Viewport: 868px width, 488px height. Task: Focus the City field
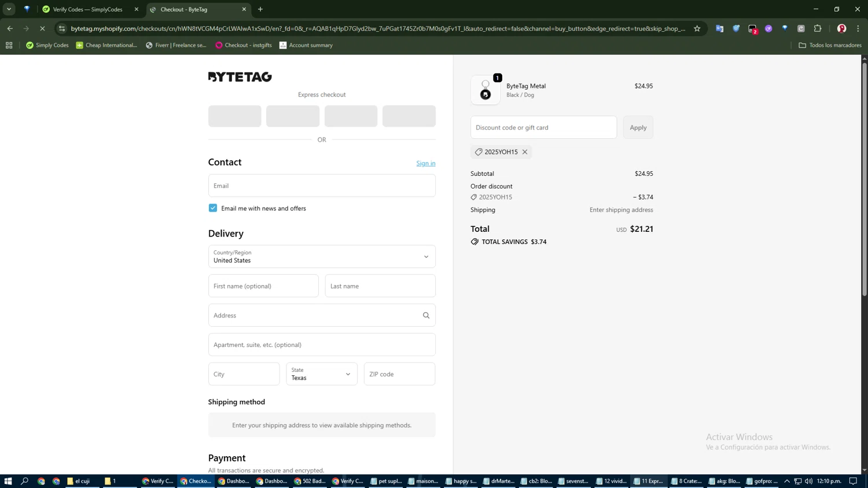244,374
